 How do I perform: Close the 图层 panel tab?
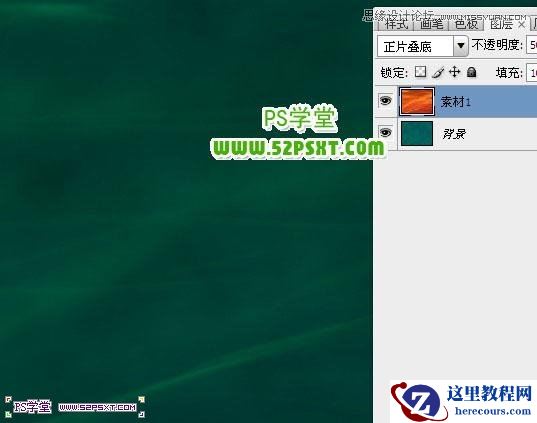(x=521, y=25)
